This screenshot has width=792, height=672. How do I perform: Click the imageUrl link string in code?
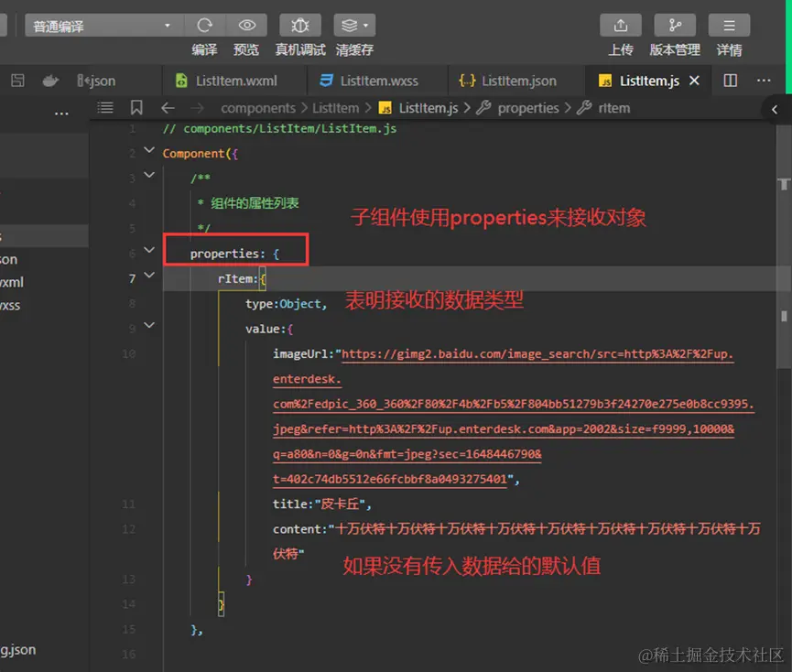(513, 417)
